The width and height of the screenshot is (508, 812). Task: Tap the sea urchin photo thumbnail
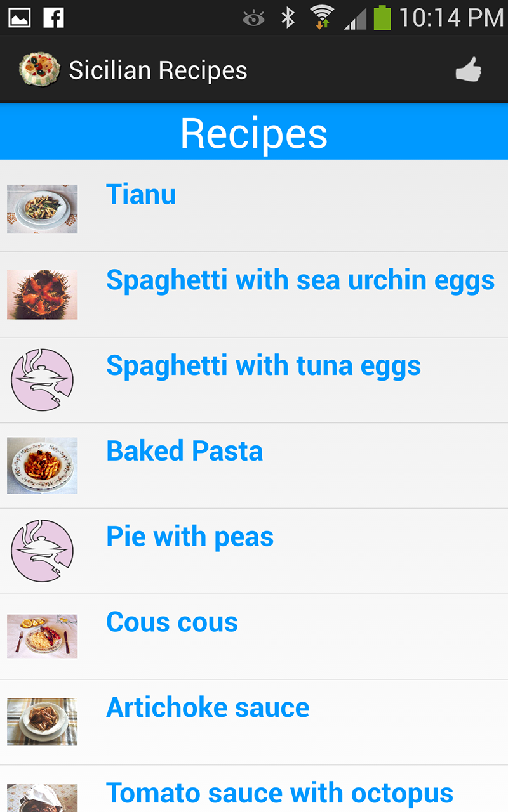[x=42, y=294]
